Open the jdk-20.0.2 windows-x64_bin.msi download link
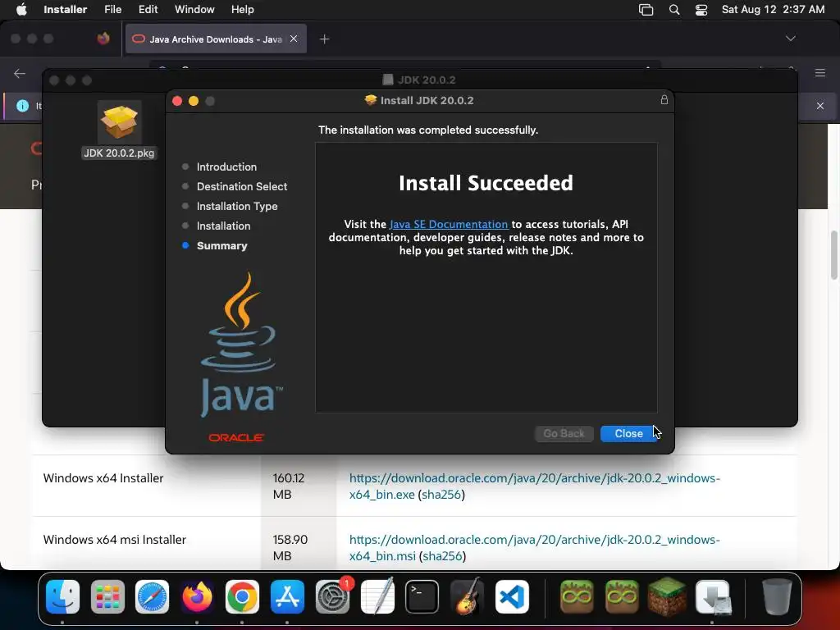840x630 pixels. click(x=534, y=547)
